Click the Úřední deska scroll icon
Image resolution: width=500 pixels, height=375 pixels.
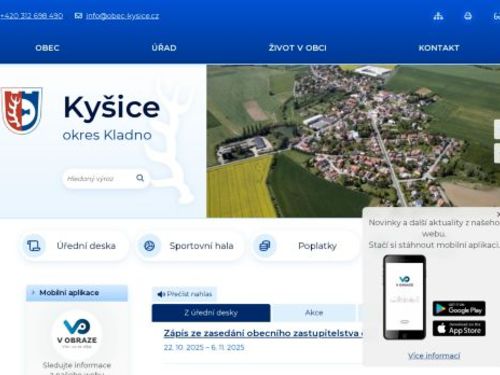(34, 246)
